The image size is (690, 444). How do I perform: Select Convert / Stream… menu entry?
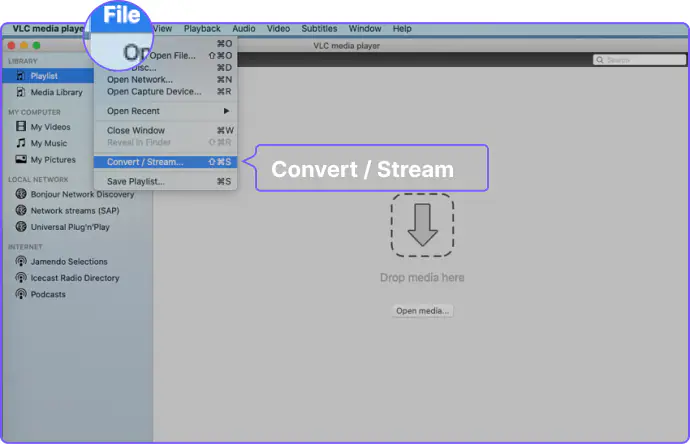(165, 162)
